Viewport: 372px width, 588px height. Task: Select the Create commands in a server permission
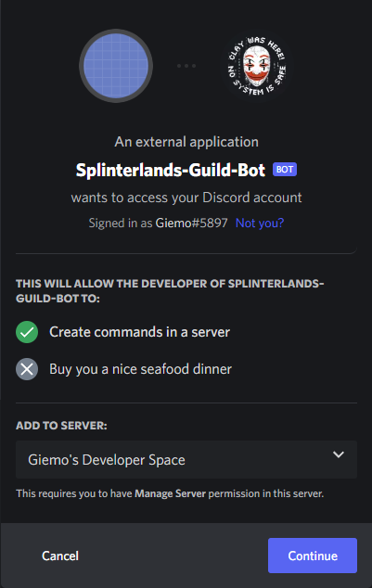[139, 332]
